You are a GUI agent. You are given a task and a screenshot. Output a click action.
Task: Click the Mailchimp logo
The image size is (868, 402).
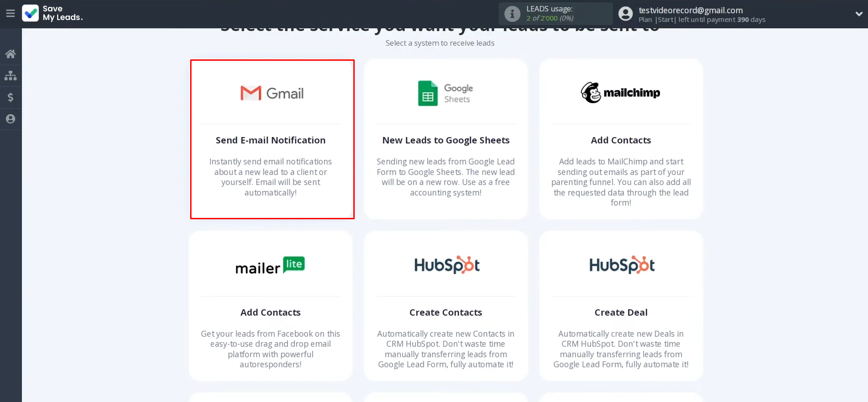pyautogui.click(x=620, y=93)
